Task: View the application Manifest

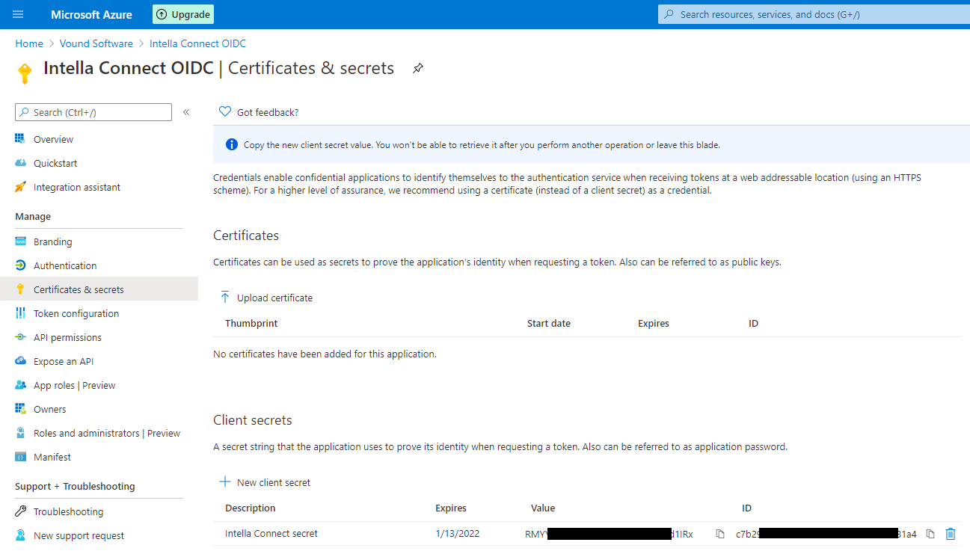Action: coord(51,456)
